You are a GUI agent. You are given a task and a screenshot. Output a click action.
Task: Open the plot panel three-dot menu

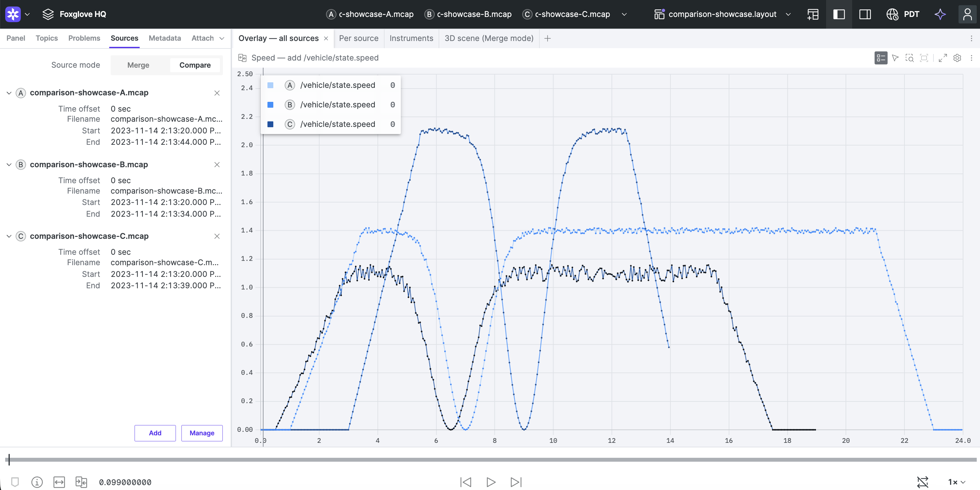tap(971, 58)
